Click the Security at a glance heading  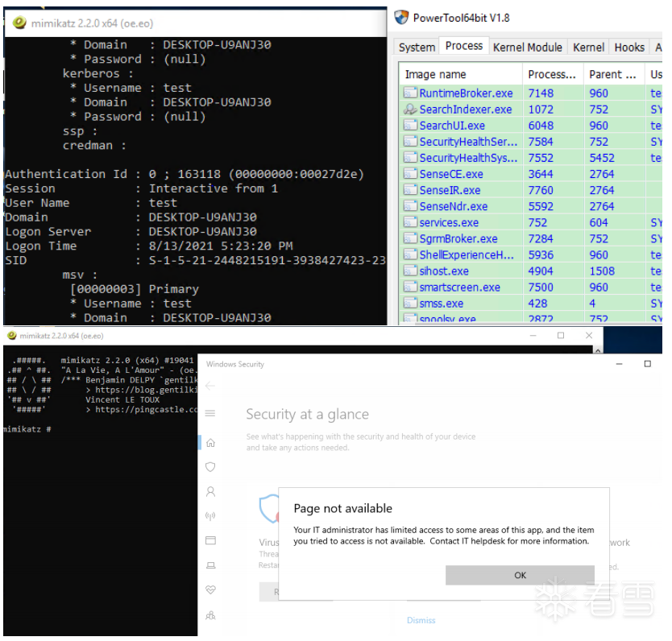point(307,414)
